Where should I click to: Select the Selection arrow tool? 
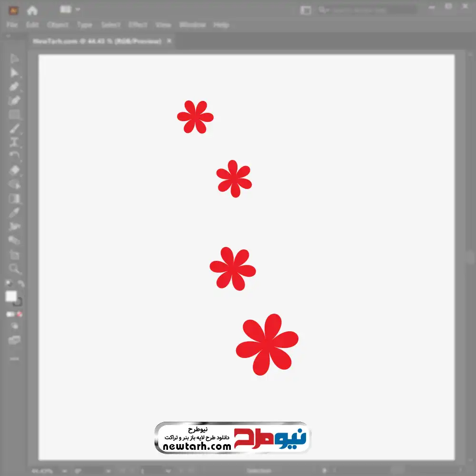click(x=14, y=58)
